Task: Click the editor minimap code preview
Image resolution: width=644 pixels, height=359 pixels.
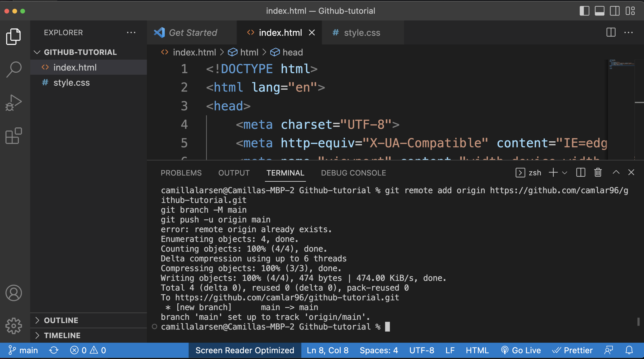Action: [x=621, y=64]
